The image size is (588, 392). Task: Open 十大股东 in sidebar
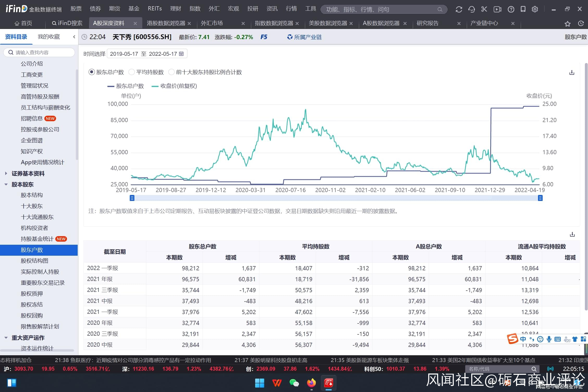[x=32, y=206]
